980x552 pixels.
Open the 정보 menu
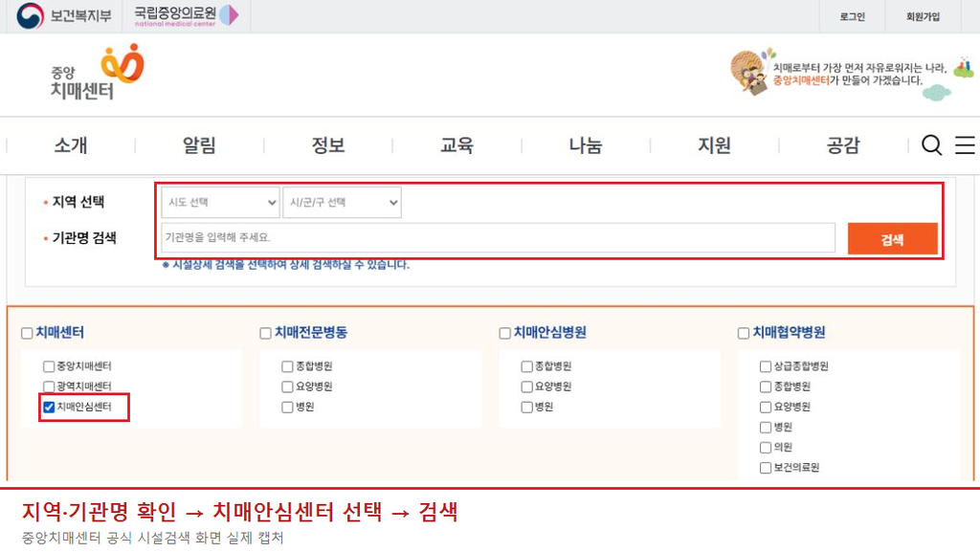point(328,145)
